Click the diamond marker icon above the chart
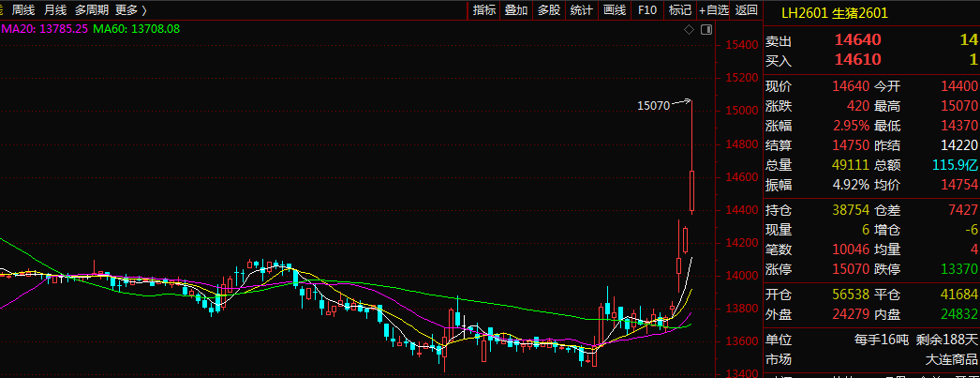The height and width of the screenshot is (378, 980). pyautogui.click(x=690, y=30)
